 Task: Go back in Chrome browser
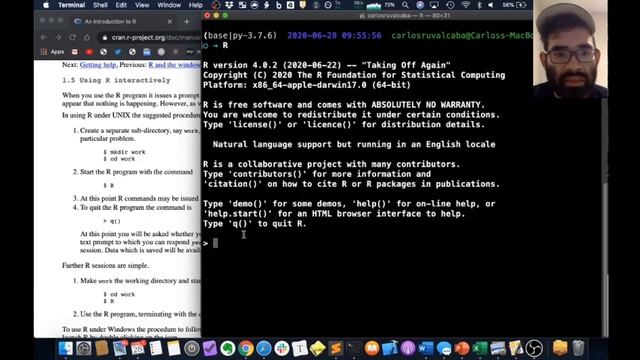[x=44, y=37]
